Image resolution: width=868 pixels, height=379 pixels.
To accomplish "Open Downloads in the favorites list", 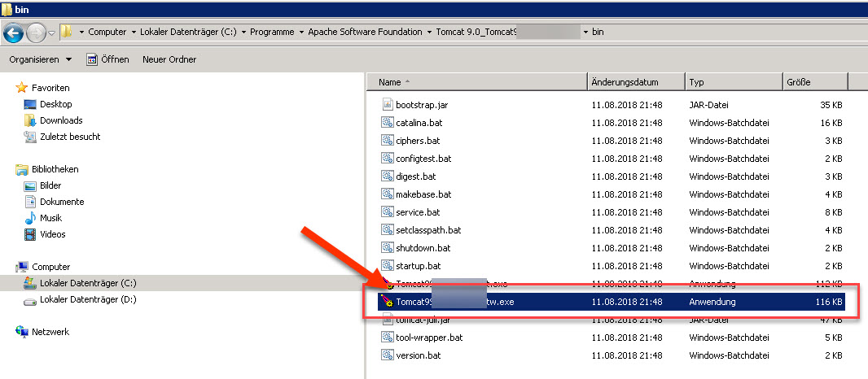I will 61,120.
